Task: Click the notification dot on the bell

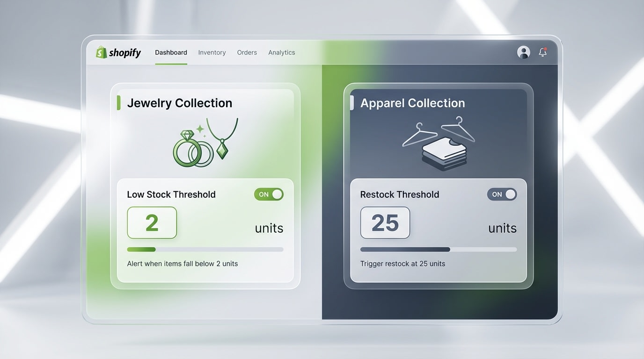Action: coord(546,48)
